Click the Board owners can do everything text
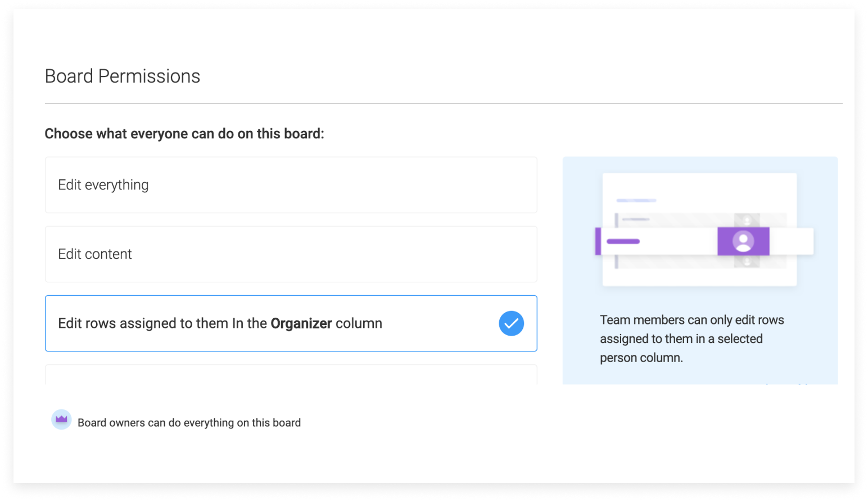868x501 pixels. (x=189, y=422)
